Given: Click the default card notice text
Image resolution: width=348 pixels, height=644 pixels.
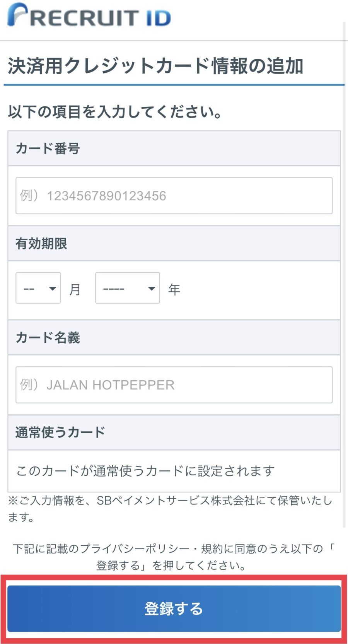Looking at the screenshot, I should (x=145, y=471).
